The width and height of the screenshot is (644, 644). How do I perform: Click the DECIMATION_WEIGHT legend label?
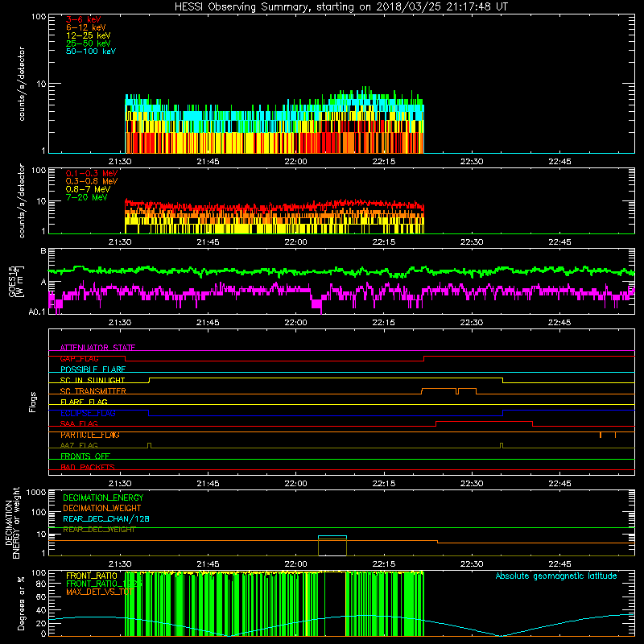point(102,508)
